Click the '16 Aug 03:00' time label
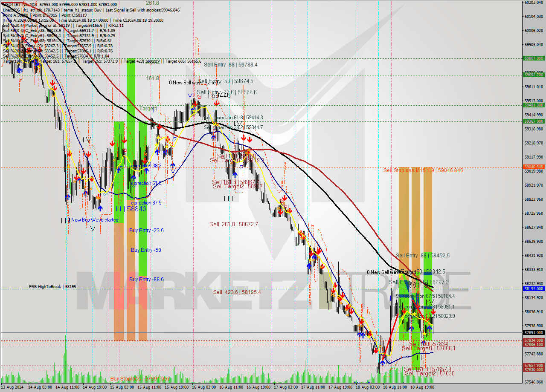The width and height of the screenshot is (546, 392). [x=204, y=387]
